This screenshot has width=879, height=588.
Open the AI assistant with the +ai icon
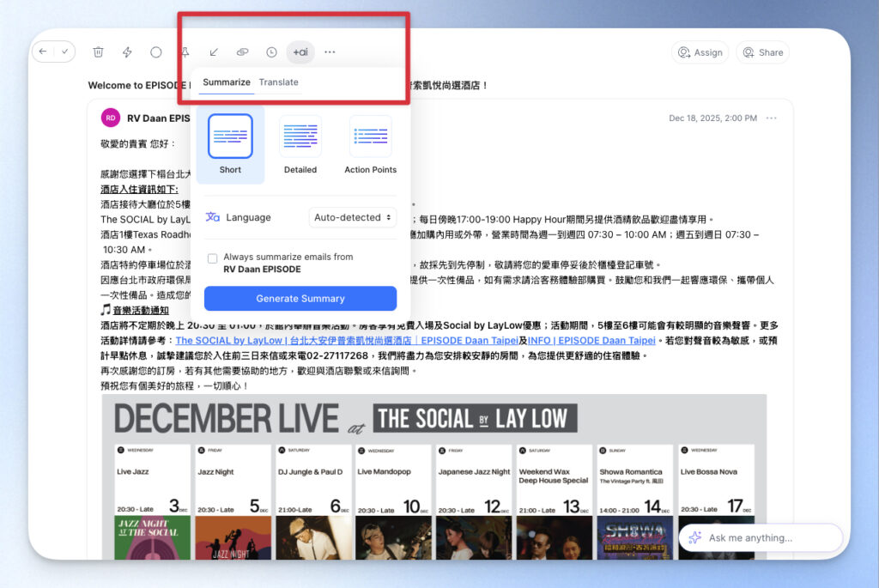click(x=300, y=52)
